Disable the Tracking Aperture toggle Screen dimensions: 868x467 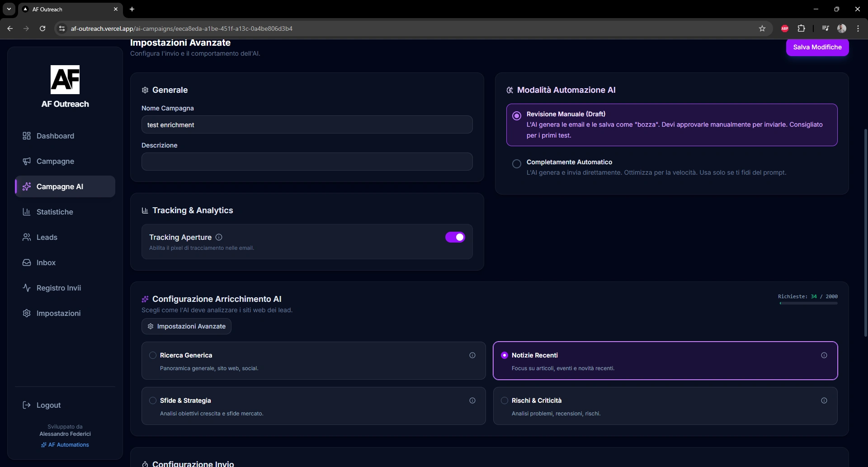455,237
